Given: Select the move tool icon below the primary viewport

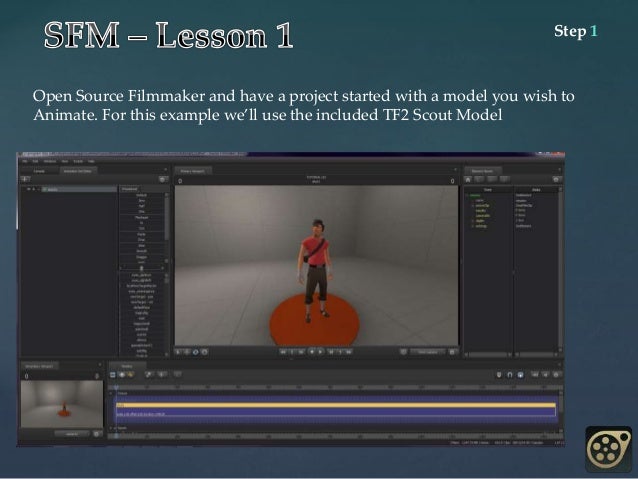Looking at the screenshot, I should [x=187, y=352].
